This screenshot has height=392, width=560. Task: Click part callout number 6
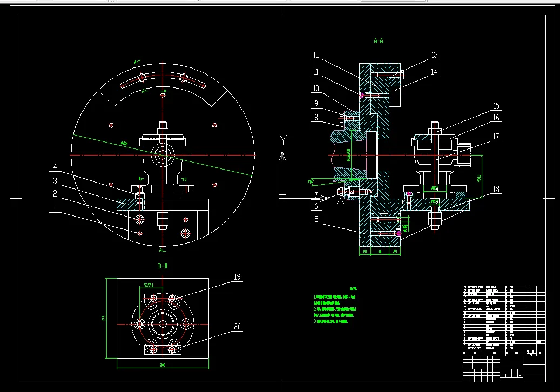[316, 206]
